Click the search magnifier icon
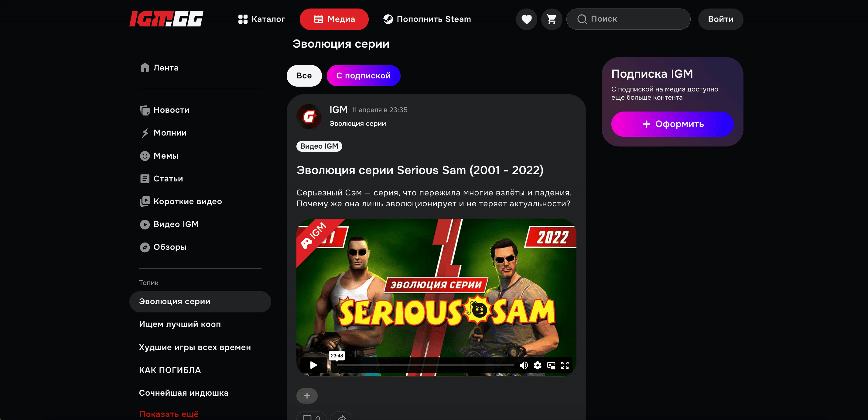868x420 pixels. point(582,19)
